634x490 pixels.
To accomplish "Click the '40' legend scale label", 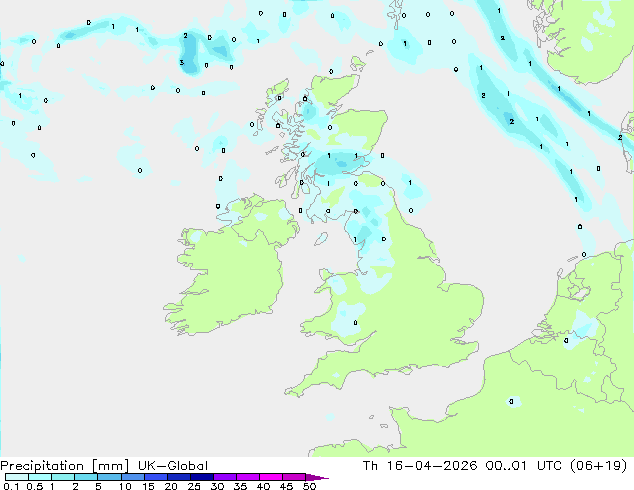I will pyautogui.click(x=263, y=486).
